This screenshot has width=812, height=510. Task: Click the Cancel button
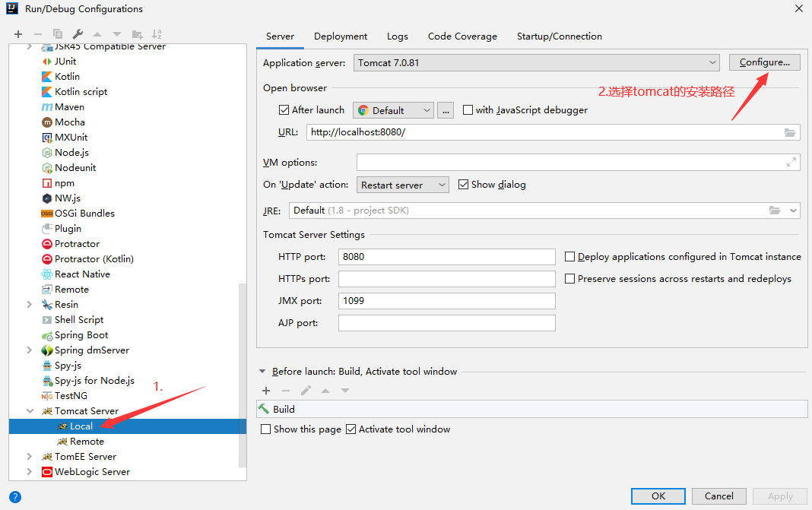tap(718, 496)
